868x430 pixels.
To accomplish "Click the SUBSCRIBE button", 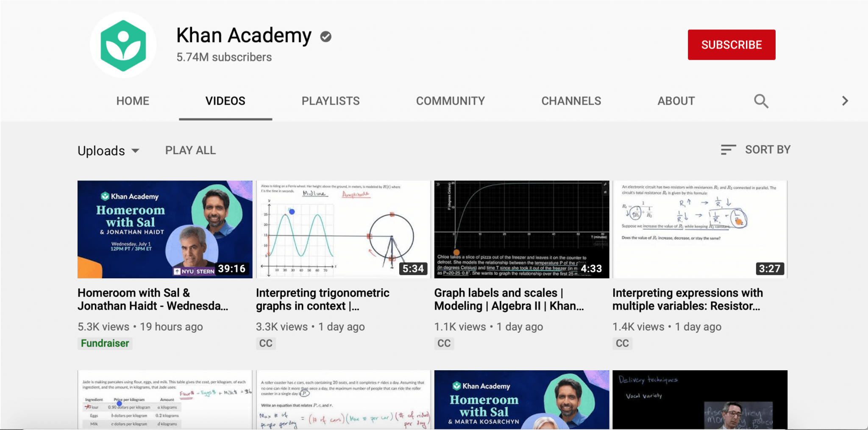I will (x=731, y=44).
